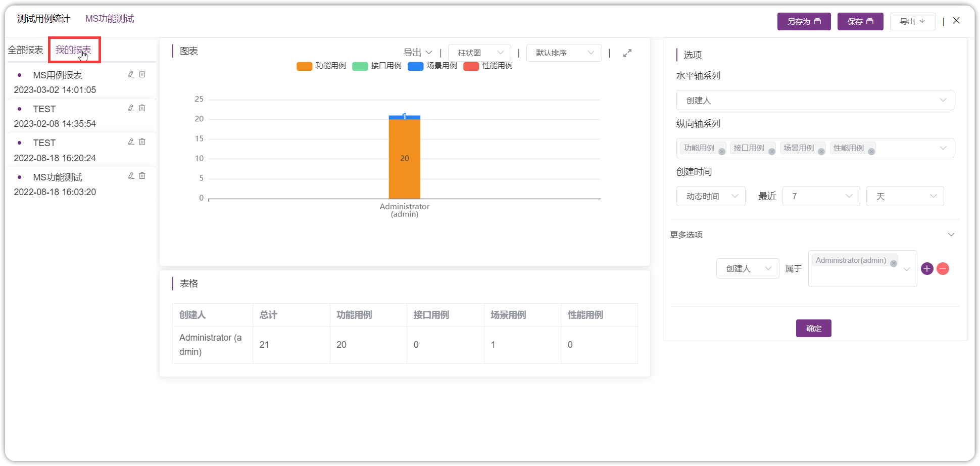Toggle 接口用例 legend series
This screenshot has width=980, height=466.
coord(377,66)
